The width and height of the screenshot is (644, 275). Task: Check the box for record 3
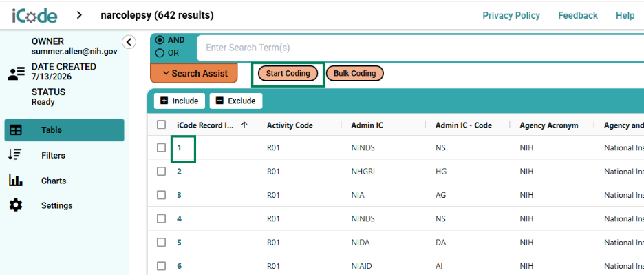click(162, 195)
